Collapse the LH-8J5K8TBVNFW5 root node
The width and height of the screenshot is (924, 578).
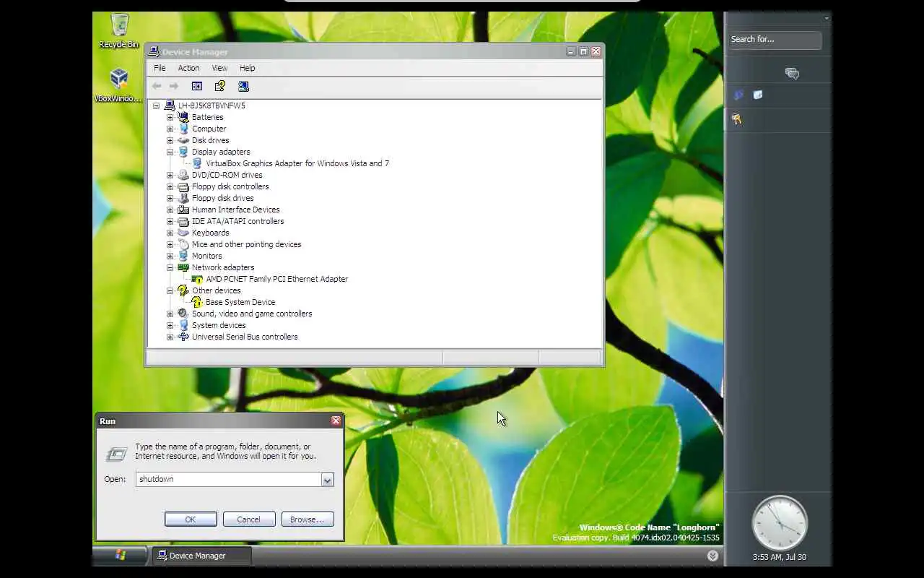click(156, 105)
